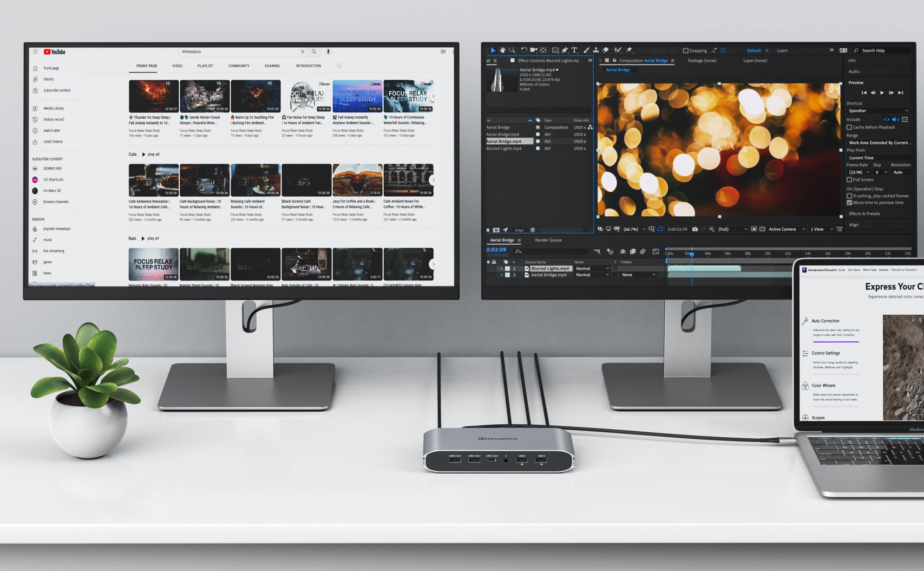This screenshot has height=571, width=924.
Task: Click Learn in the After Effects toolbar
Action: point(783,50)
